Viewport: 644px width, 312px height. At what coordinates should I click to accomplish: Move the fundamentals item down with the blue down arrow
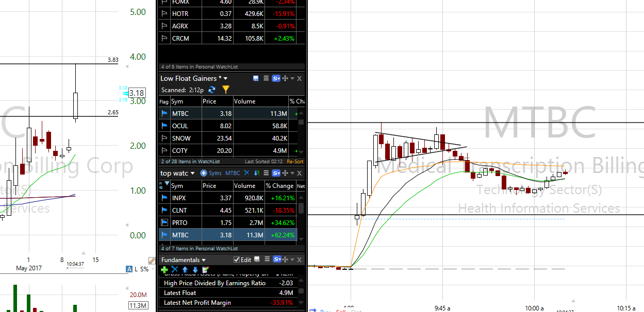tap(195, 270)
